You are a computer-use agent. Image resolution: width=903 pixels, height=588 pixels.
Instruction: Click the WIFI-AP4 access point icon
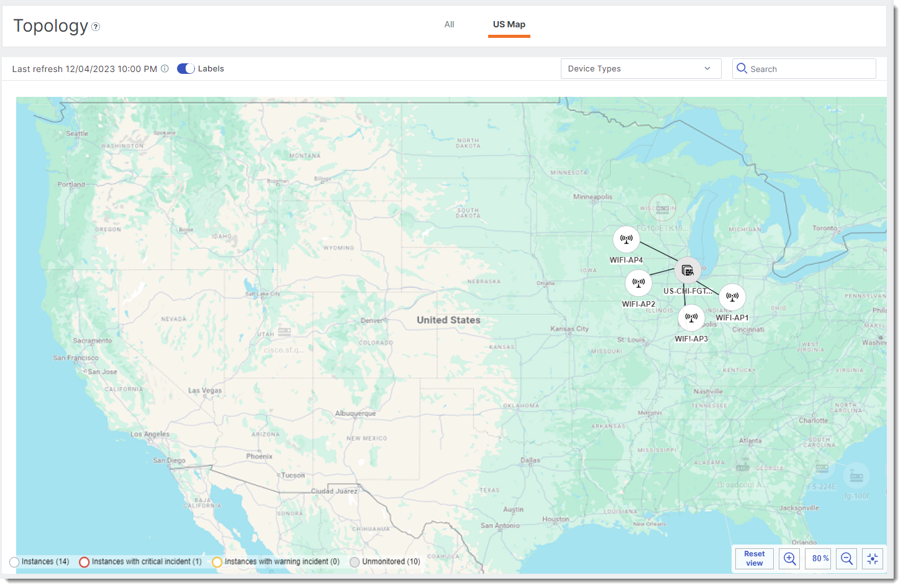click(x=626, y=238)
